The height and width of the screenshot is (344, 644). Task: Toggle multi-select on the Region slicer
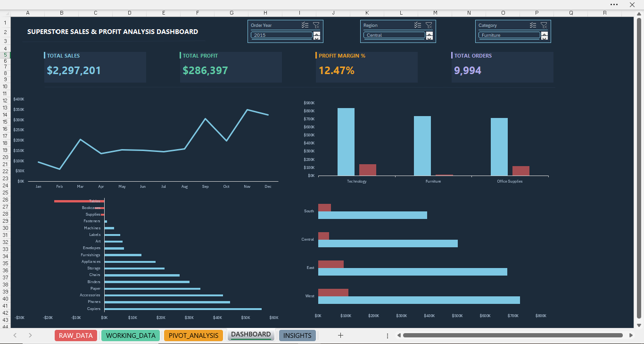click(418, 25)
